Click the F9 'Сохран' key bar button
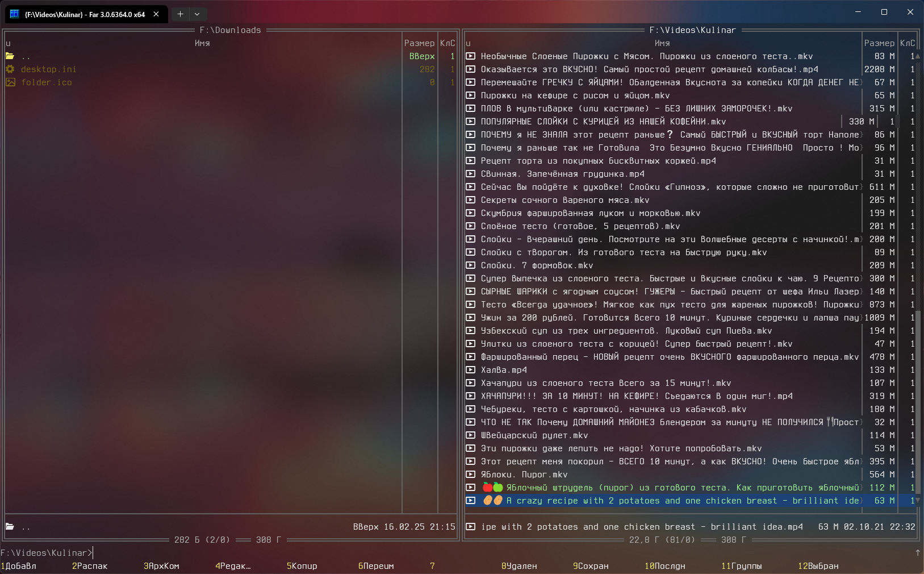 click(x=591, y=566)
